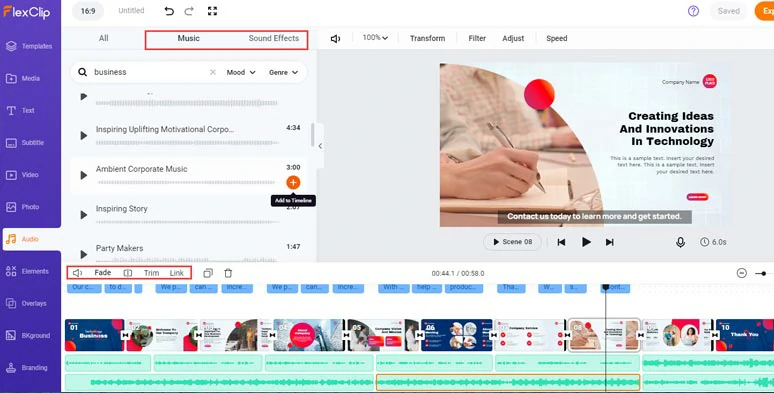Play the Inspiring Uplifting Motivational track
774x393 pixels.
83,136
